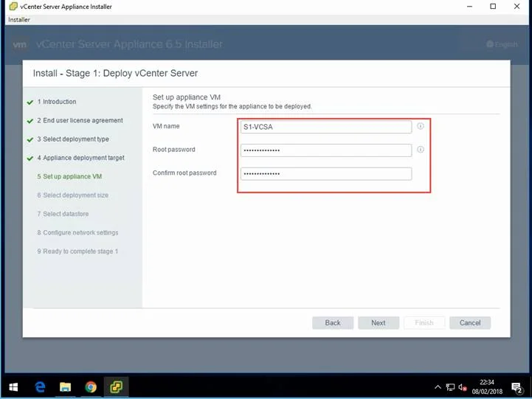Click the network tray icon
Viewport: 532px width, 399px height.
(450, 386)
